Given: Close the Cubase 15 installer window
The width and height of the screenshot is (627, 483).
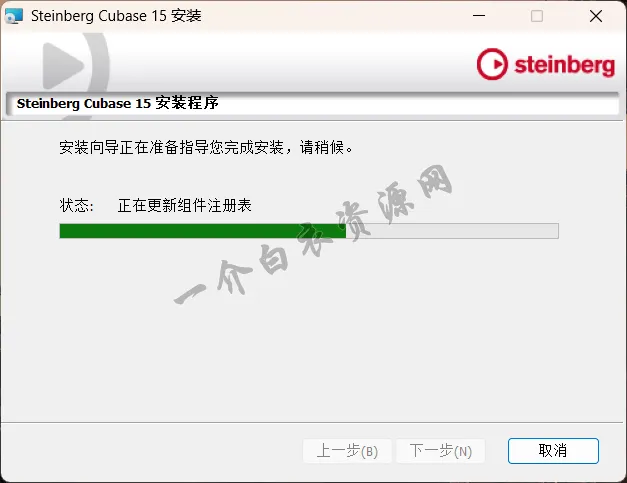Looking at the screenshot, I should [596, 16].
